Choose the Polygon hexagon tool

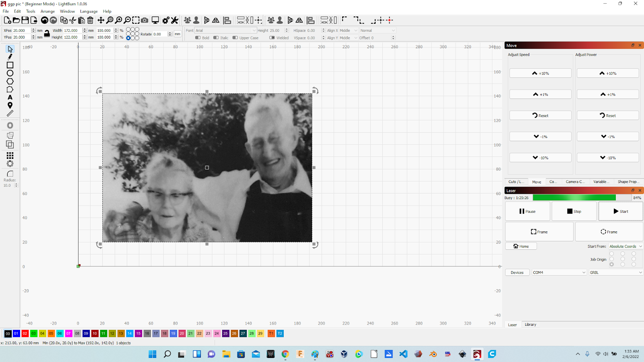click(10, 81)
